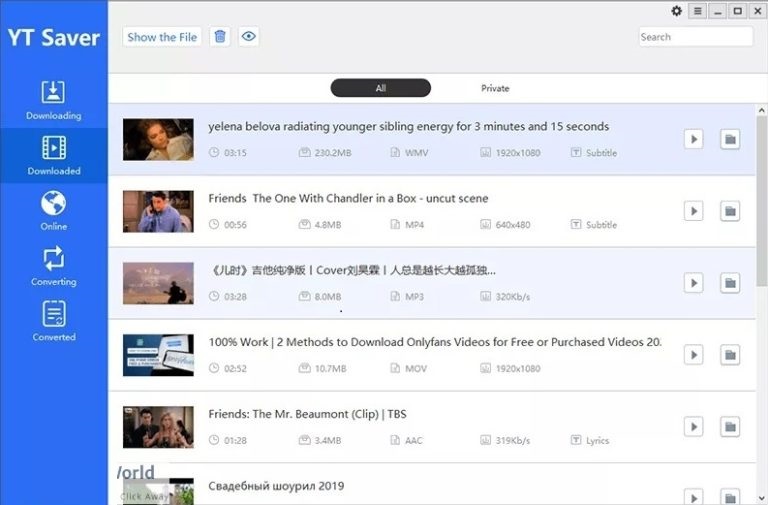This screenshot has width=768, height=505.
Task: Select title 'Friends: The Mr. Beaumont (Clip) | TBS'
Action: click(307, 414)
